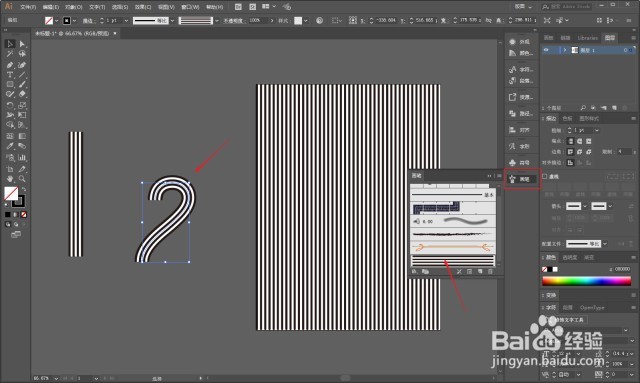Open variable width profile dropdown in control bar
Viewport: 640px width, 383px height.
pyautogui.click(x=172, y=21)
